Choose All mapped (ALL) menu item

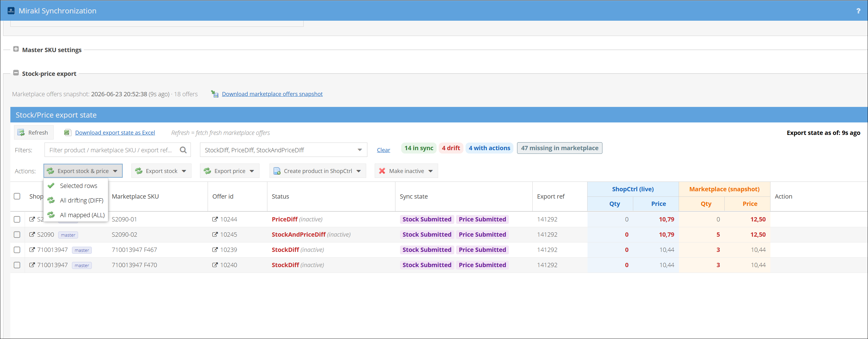point(76,215)
